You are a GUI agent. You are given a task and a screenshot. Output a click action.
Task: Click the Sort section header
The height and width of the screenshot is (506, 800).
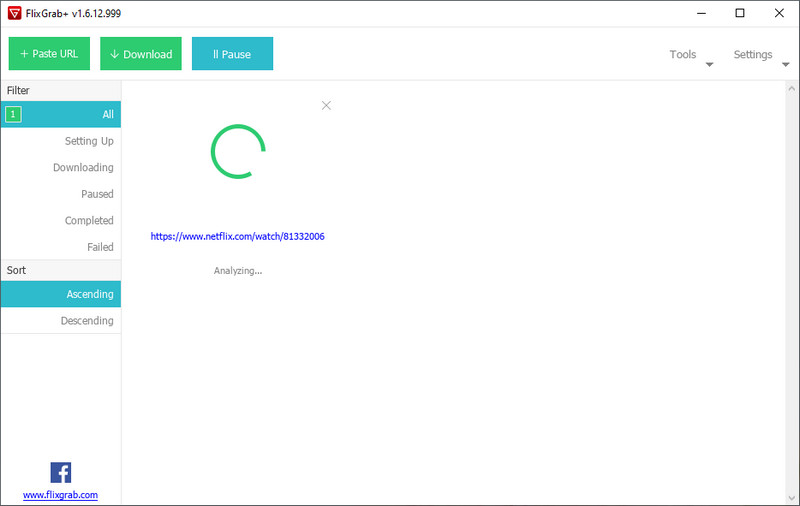click(61, 270)
